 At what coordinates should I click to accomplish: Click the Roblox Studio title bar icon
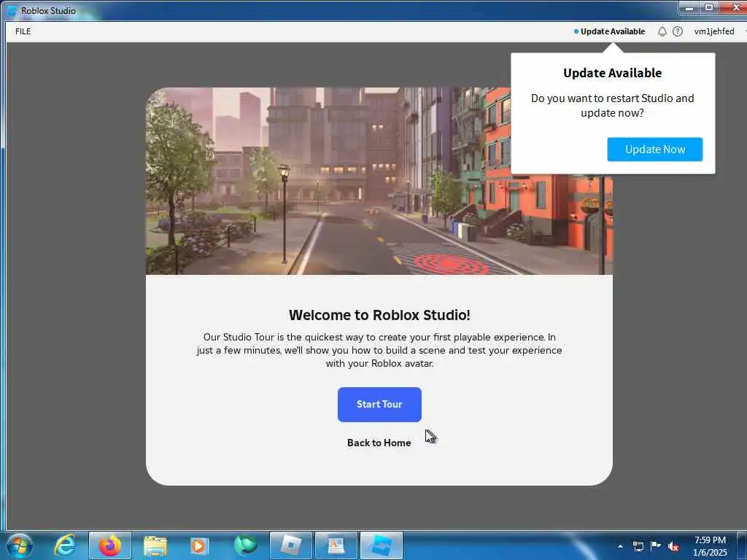pos(12,10)
